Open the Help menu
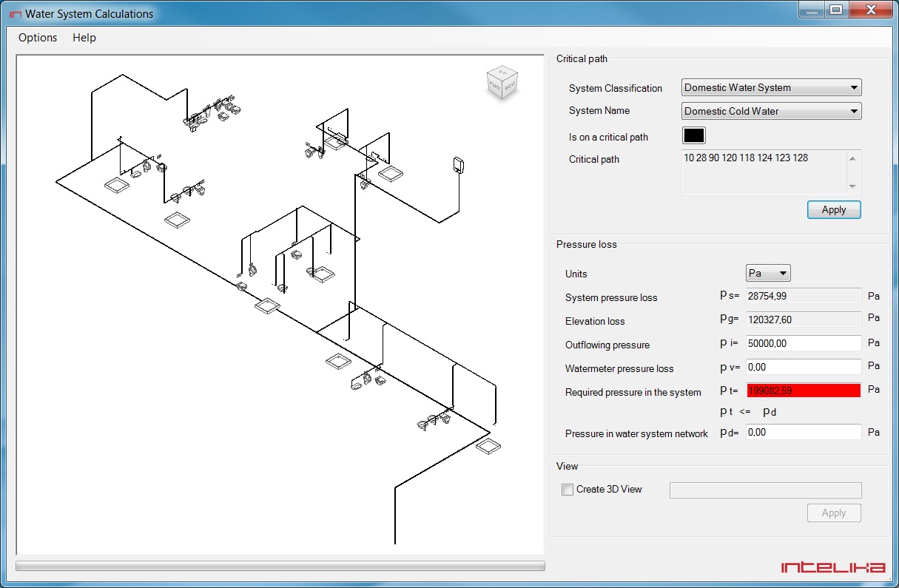 click(84, 38)
